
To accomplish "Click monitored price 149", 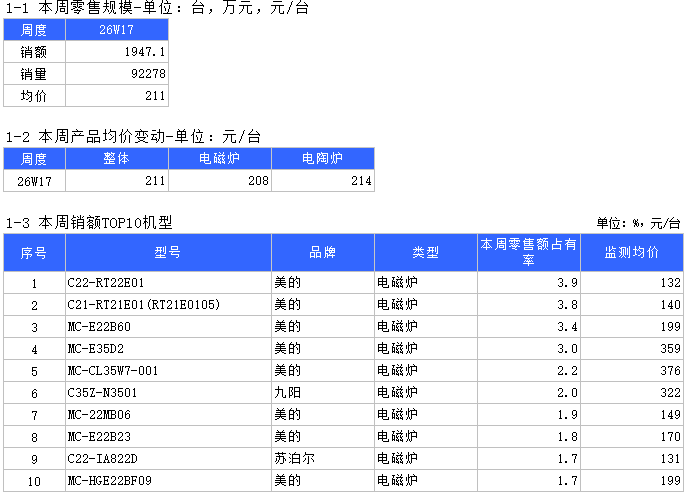I will (671, 415).
